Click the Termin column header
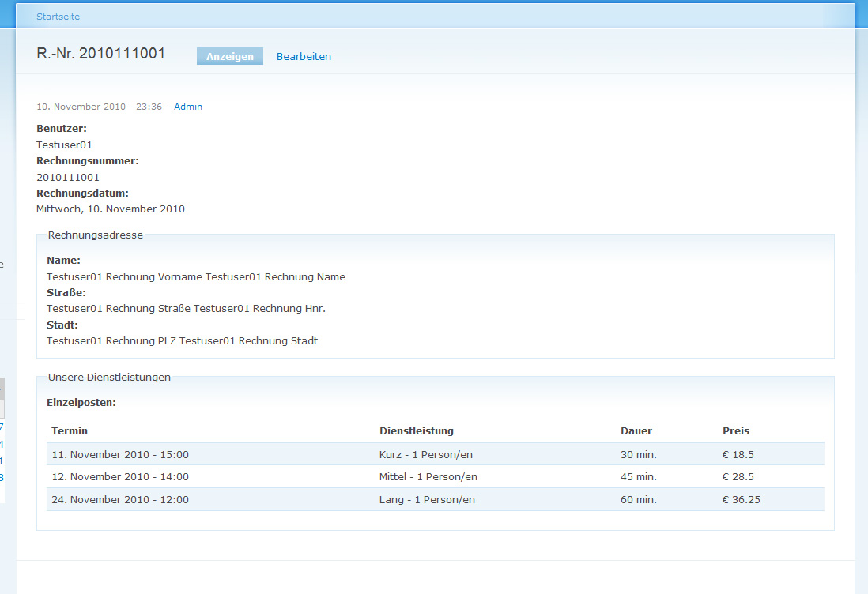Viewport: 868px width, 594px height. pos(70,430)
